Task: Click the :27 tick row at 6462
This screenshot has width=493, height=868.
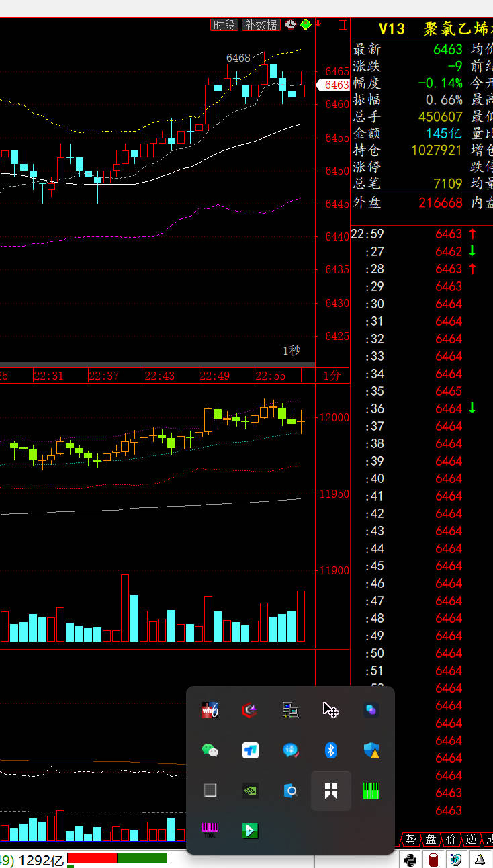Action: (x=422, y=251)
